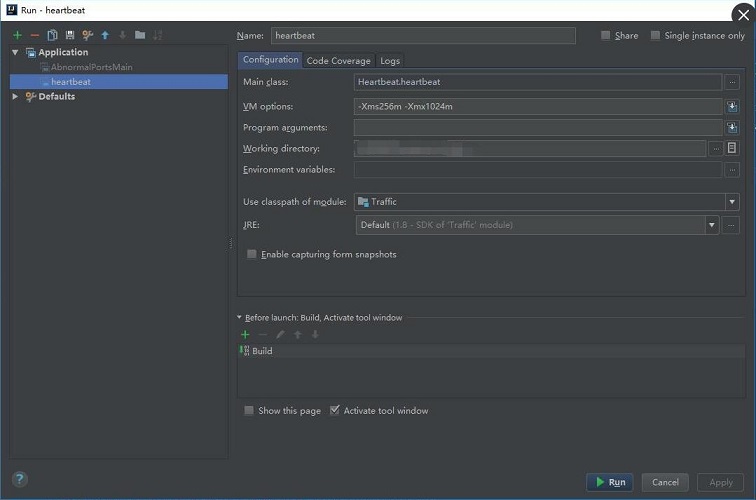Copy the selected run configuration
Image resolution: width=756 pixels, height=500 pixels.
coord(52,35)
